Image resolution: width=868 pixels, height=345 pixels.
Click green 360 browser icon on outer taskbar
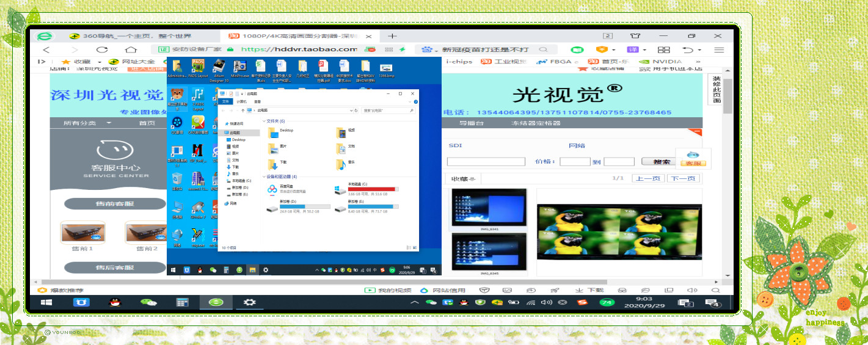216,302
